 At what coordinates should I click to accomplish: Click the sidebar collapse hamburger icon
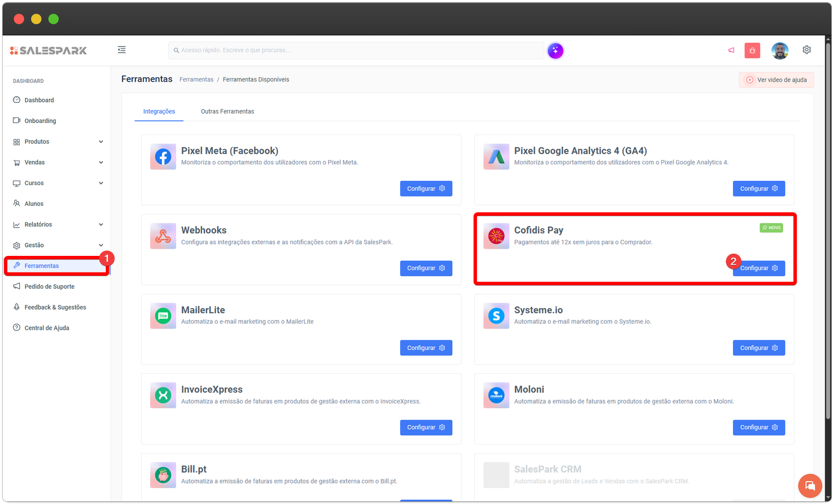[x=121, y=50]
